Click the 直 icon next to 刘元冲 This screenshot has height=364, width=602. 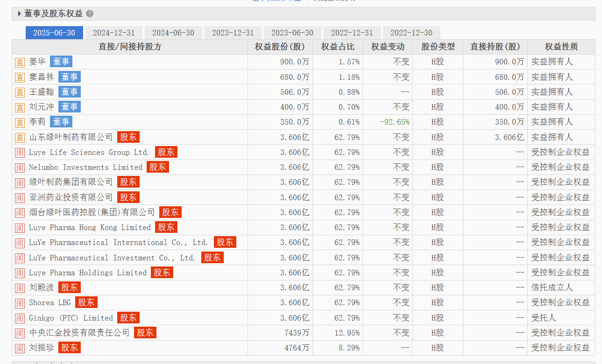pyautogui.click(x=20, y=107)
